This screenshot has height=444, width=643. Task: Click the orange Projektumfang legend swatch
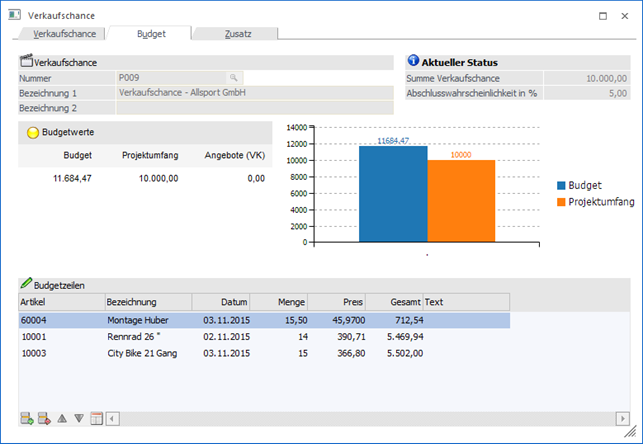pos(562,202)
